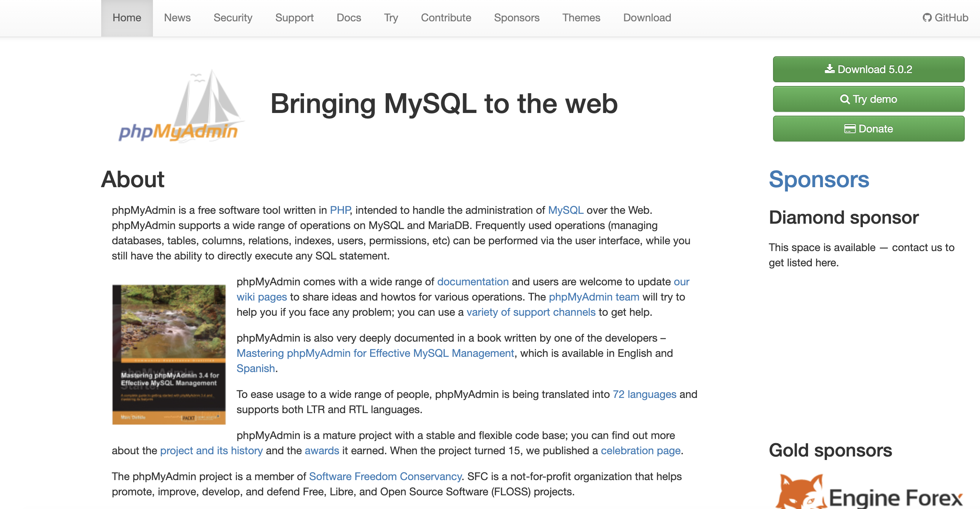Screen dimensions: 980x509
Task: Open the Home tab
Action: pyautogui.click(x=127, y=18)
